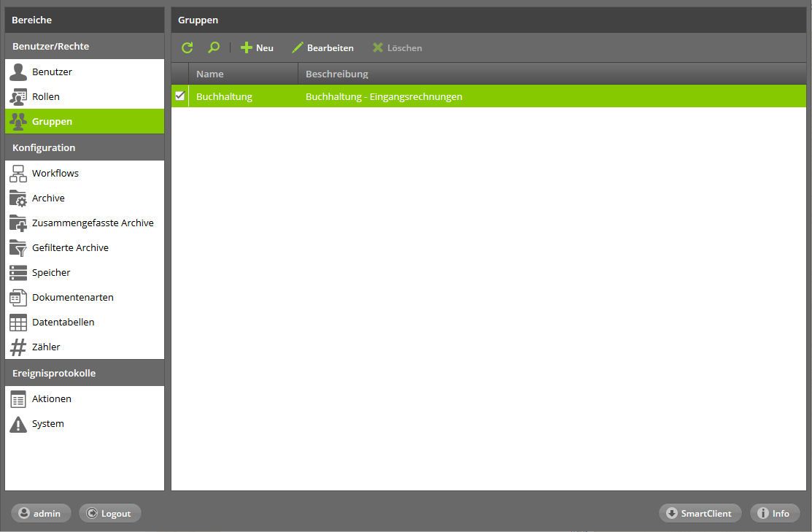The image size is (812, 532).
Task: Open the Benutzer entry text
Action: tap(52, 72)
